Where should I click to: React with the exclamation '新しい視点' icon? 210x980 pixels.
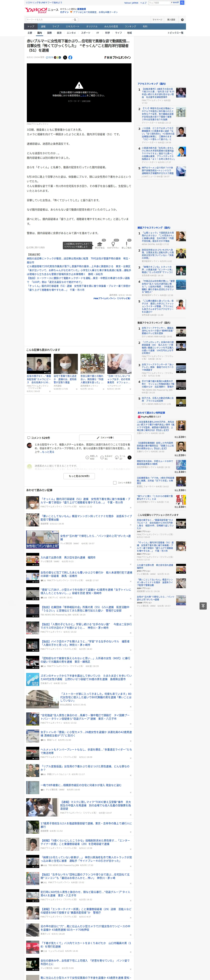click(x=127, y=244)
